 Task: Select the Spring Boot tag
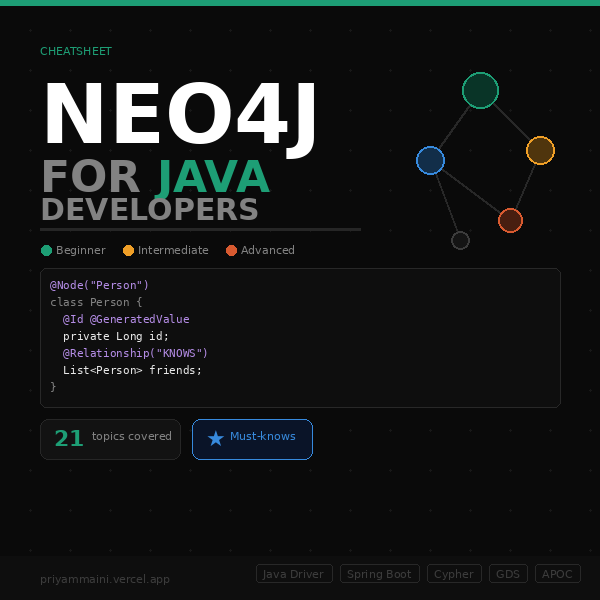380,574
